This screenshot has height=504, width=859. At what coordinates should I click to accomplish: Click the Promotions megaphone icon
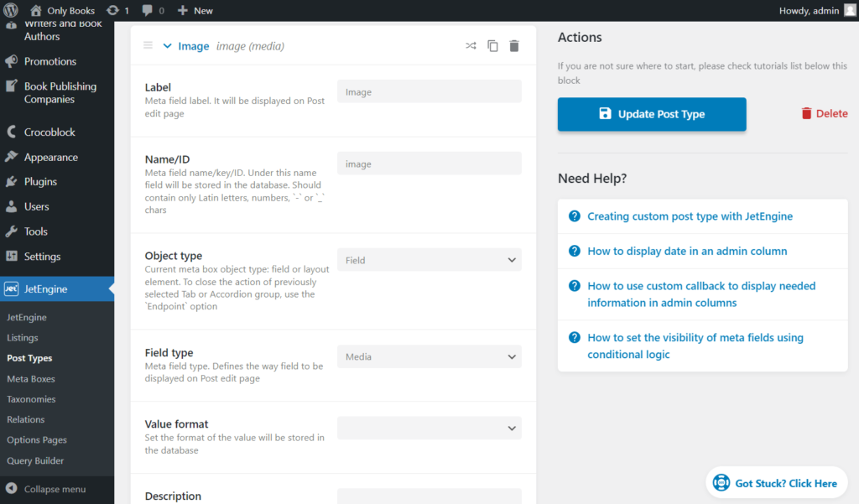[12, 61]
